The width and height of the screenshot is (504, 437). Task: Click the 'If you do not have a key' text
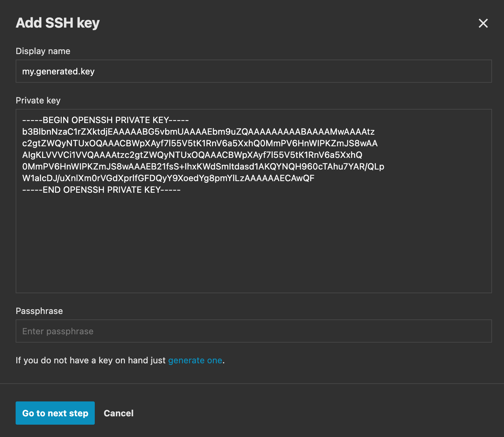pyautogui.click(x=90, y=360)
